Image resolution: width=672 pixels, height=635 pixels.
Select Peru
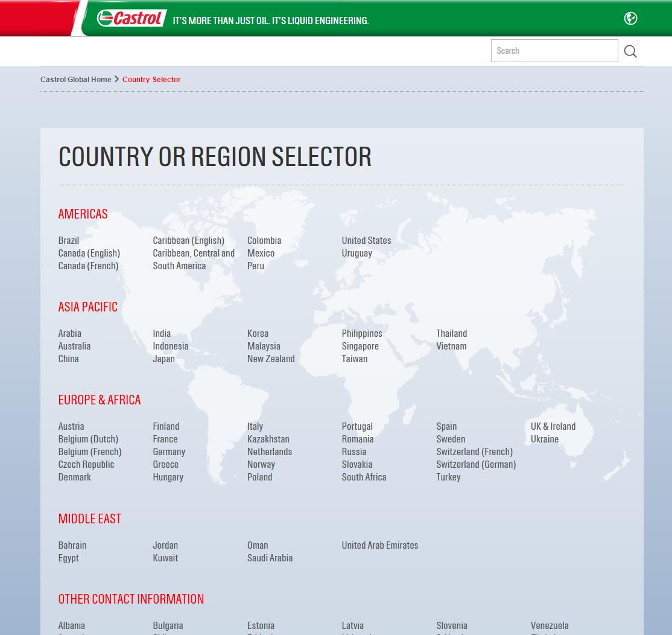coord(255,266)
